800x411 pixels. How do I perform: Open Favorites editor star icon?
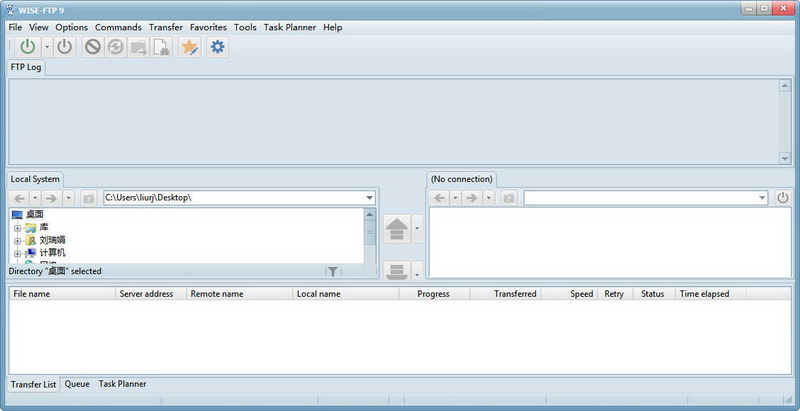pos(189,47)
